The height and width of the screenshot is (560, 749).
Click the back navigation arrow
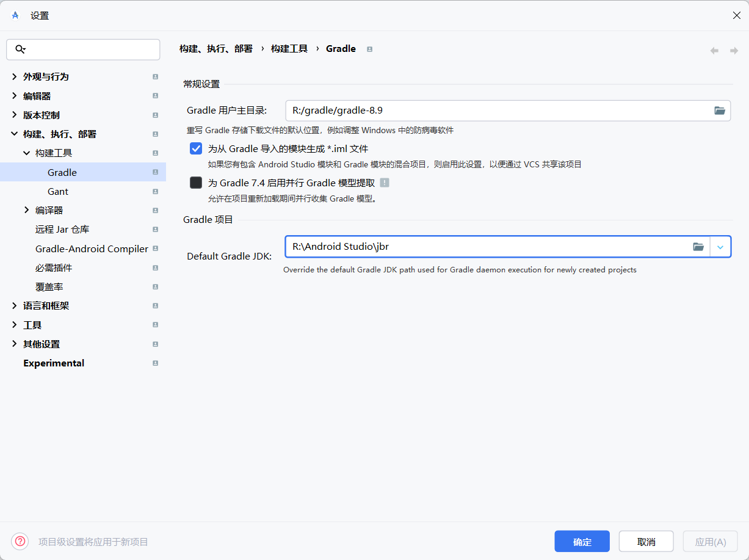(x=714, y=51)
